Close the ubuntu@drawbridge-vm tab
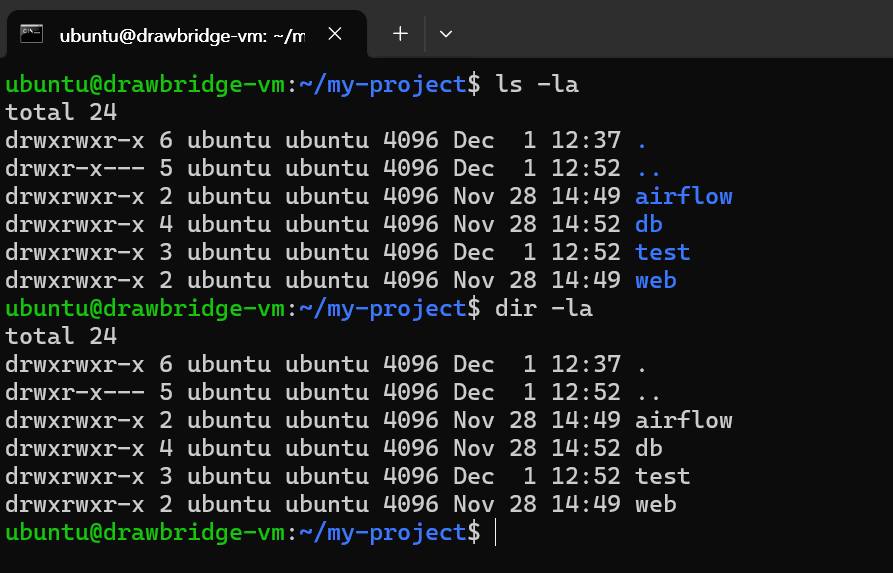 (x=335, y=34)
